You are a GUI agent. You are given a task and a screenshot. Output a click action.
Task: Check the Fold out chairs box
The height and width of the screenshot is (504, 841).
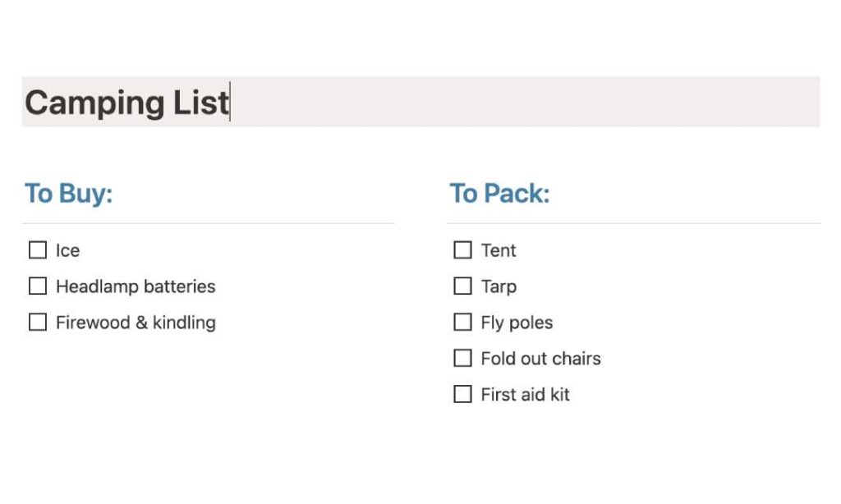(463, 359)
